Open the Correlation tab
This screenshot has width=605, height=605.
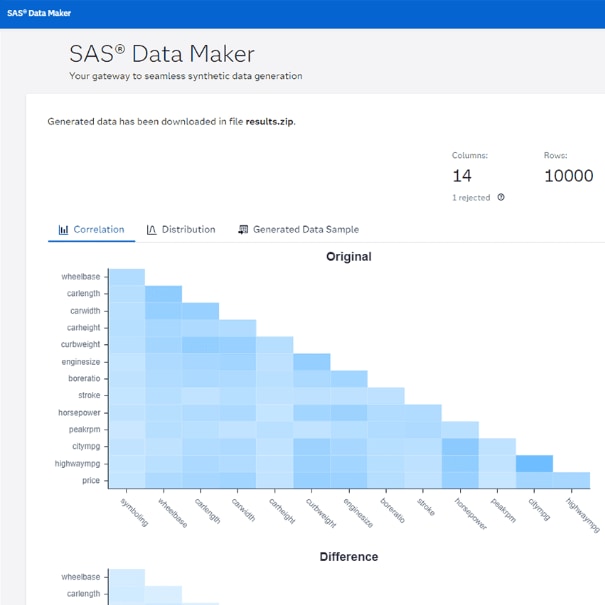pos(91,230)
